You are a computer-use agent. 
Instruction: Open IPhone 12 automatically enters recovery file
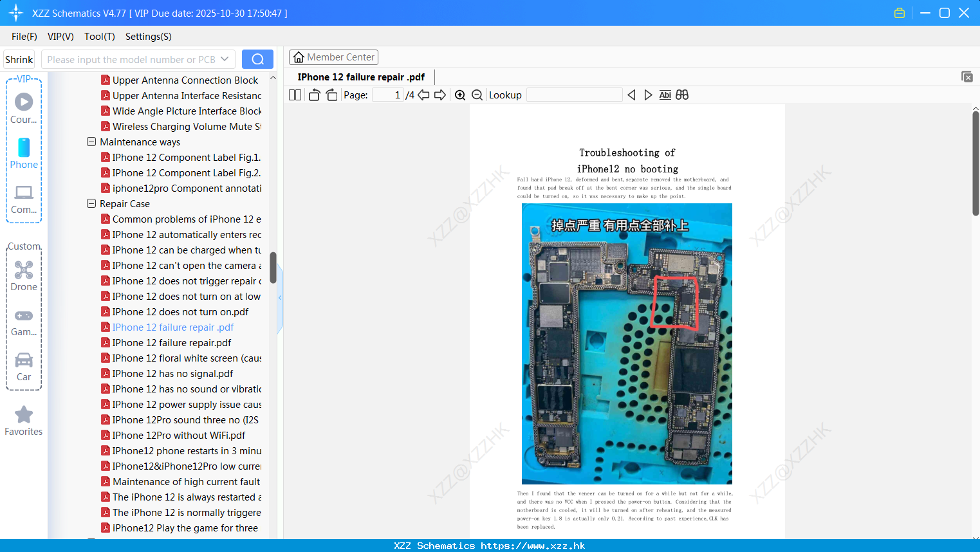(181, 234)
